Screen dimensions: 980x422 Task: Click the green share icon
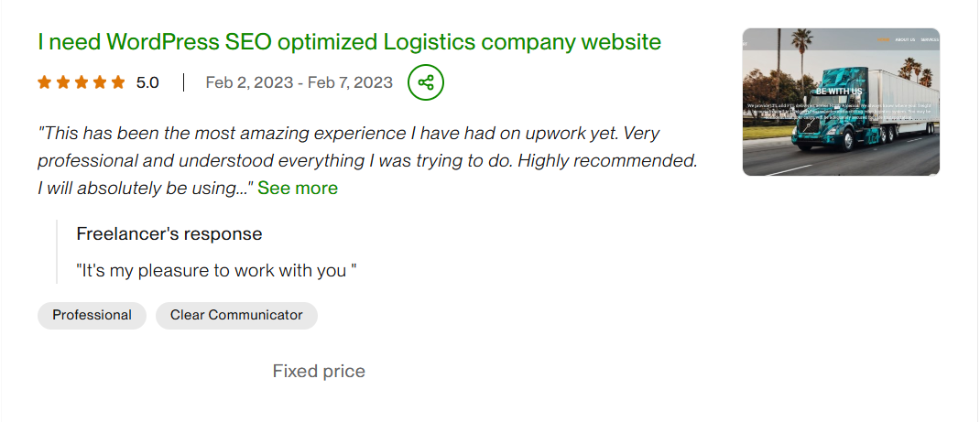pos(426,82)
